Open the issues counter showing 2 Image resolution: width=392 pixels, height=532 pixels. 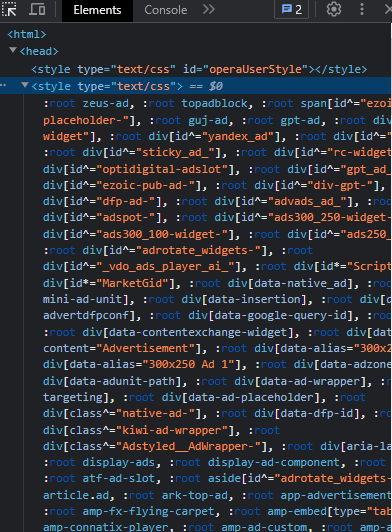coord(292,10)
